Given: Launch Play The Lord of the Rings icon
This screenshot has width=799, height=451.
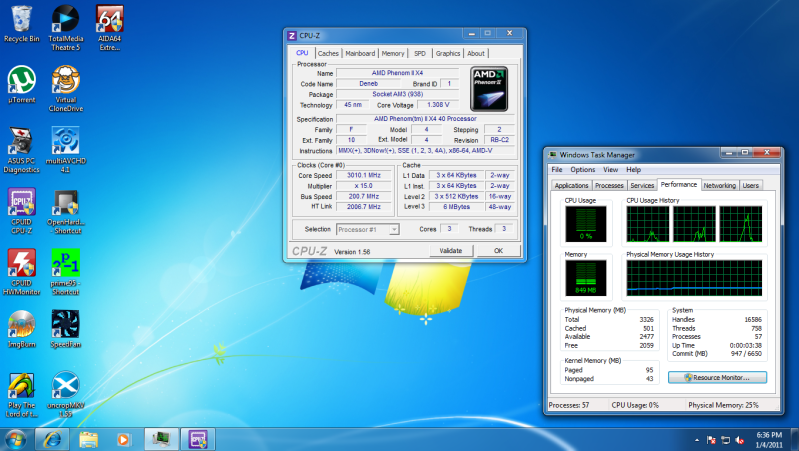Looking at the screenshot, I should [x=21, y=395].
